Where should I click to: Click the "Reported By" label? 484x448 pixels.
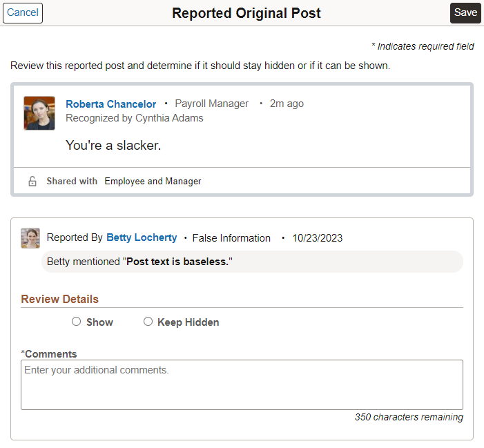tap(75, 237)
